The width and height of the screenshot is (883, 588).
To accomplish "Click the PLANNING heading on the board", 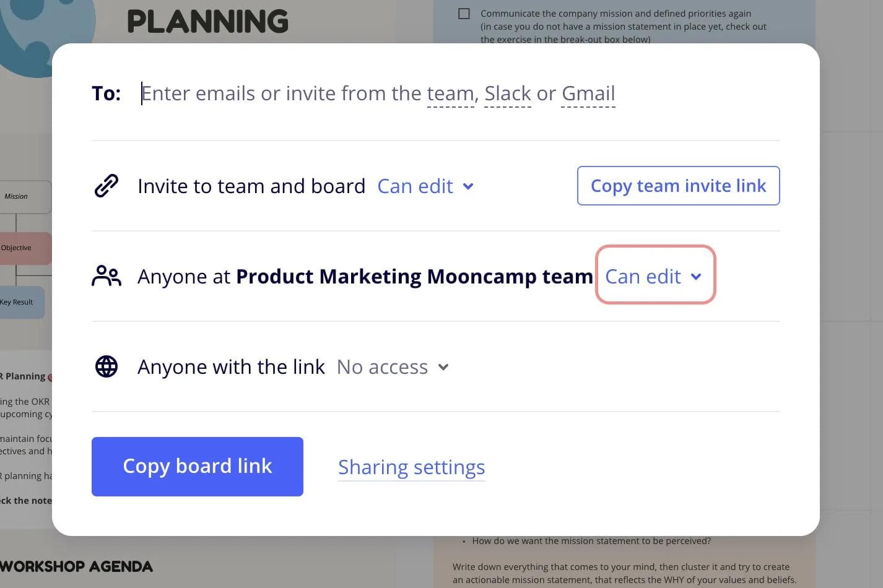I will click(x=207, y=21).
